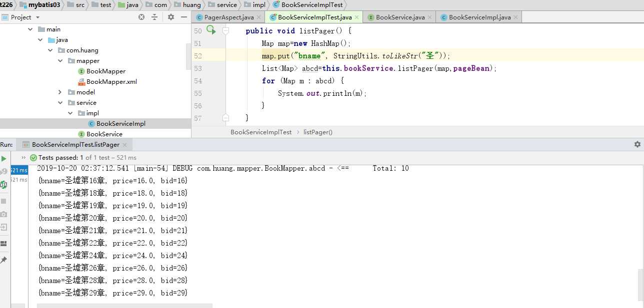Screen dimensions: 644x308
Task: Collapse the service package
Action: 60,103
